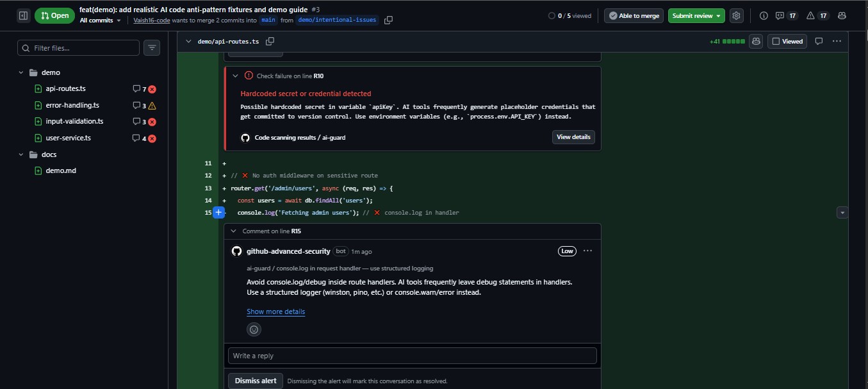Click the Low severity label
868x389 pixels.
567,251
